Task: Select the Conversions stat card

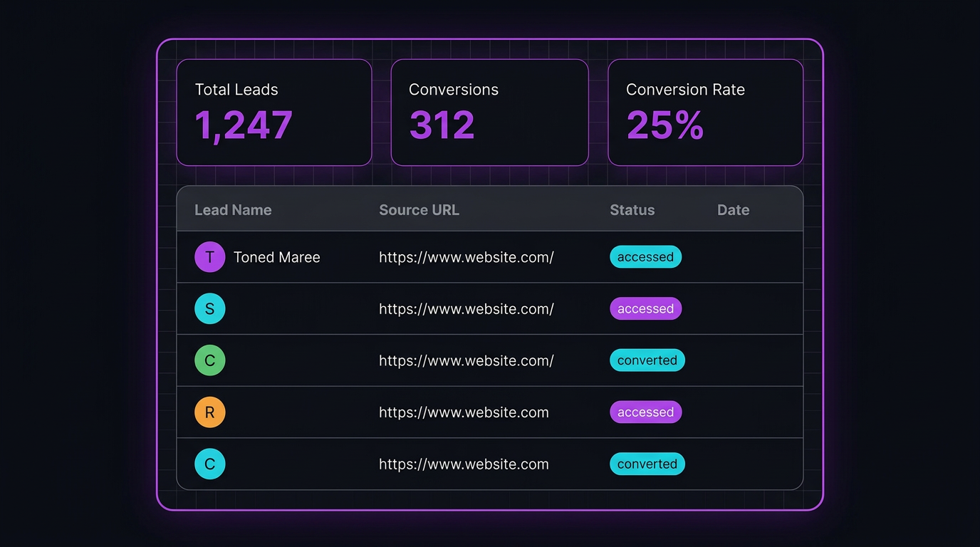Action: pos(489,112)
